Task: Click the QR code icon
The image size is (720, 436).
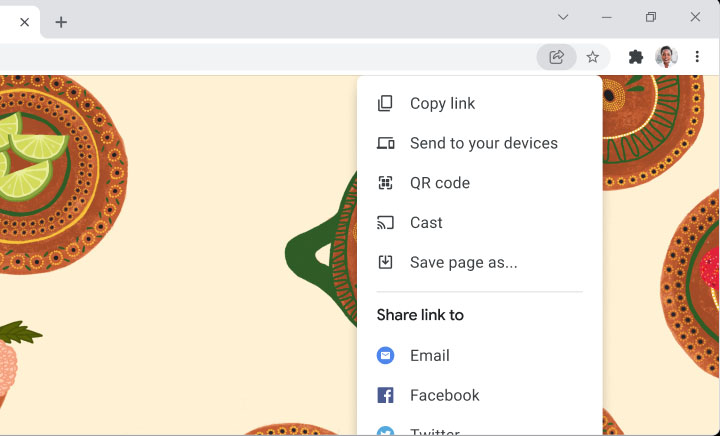Action: 385,183
